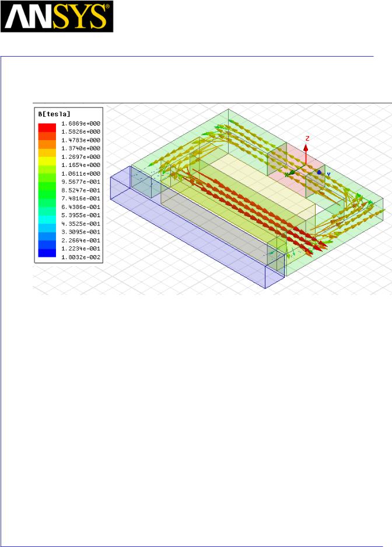
Task: Click legend value 8.5247e-001
Action: click(81, 190)
